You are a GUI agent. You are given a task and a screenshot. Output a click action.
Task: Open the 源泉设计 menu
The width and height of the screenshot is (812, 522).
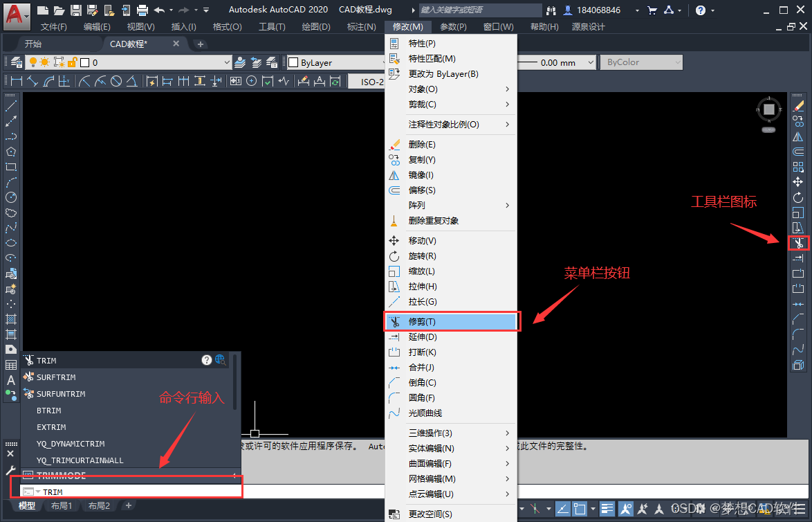click(x=589, y=26)
